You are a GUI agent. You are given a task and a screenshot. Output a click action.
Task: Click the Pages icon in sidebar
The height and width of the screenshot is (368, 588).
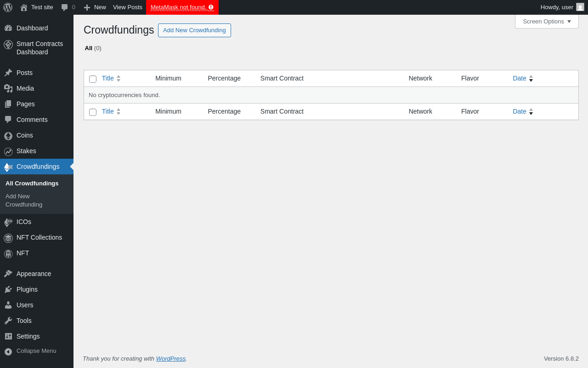(x=8, y=104)
